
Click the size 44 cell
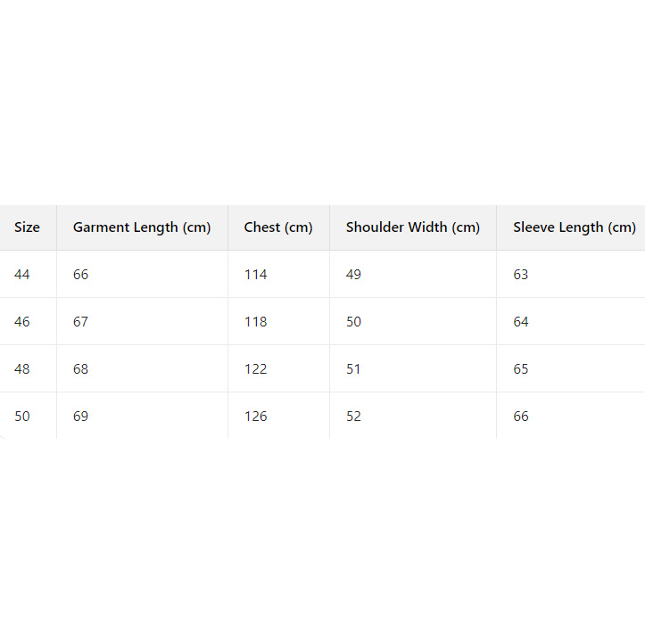22,275
